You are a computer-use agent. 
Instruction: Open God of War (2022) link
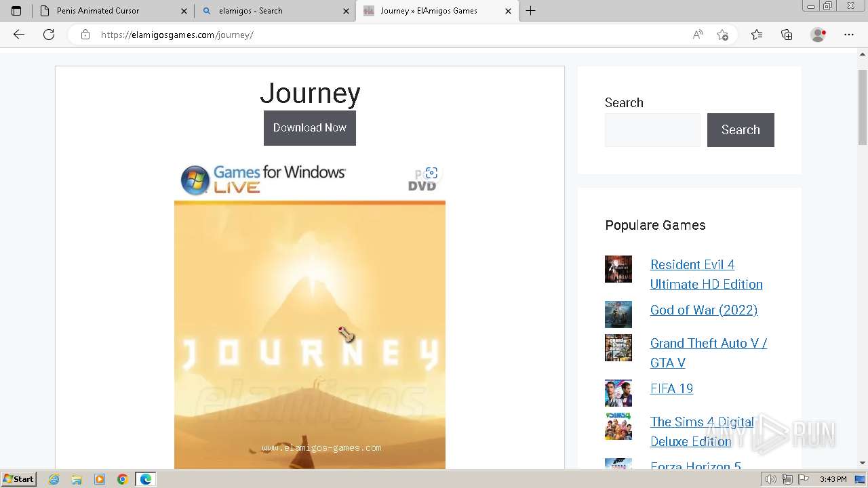click(x=704, y=310)
